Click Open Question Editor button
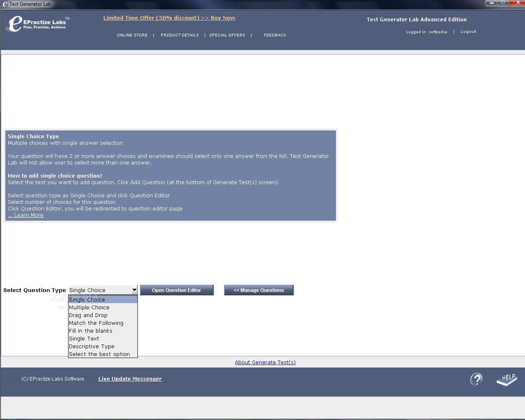This screenshot has height=420, width=525. click(177, 290)
